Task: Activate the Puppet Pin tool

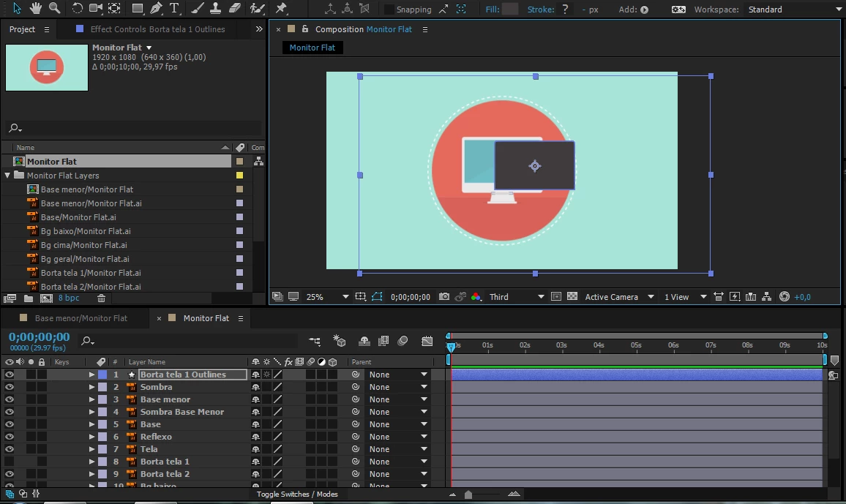Action: [x=281, y=9]
